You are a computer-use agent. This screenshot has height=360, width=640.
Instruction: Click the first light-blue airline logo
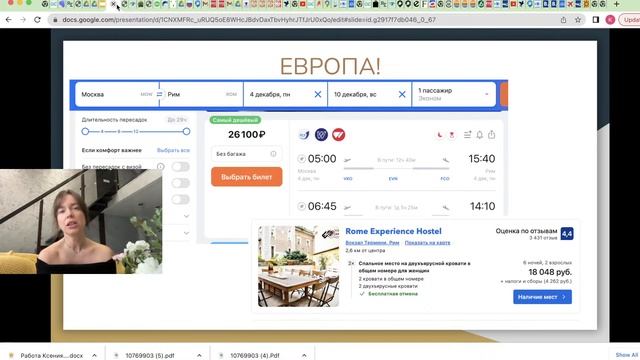[x=304, y=135]
